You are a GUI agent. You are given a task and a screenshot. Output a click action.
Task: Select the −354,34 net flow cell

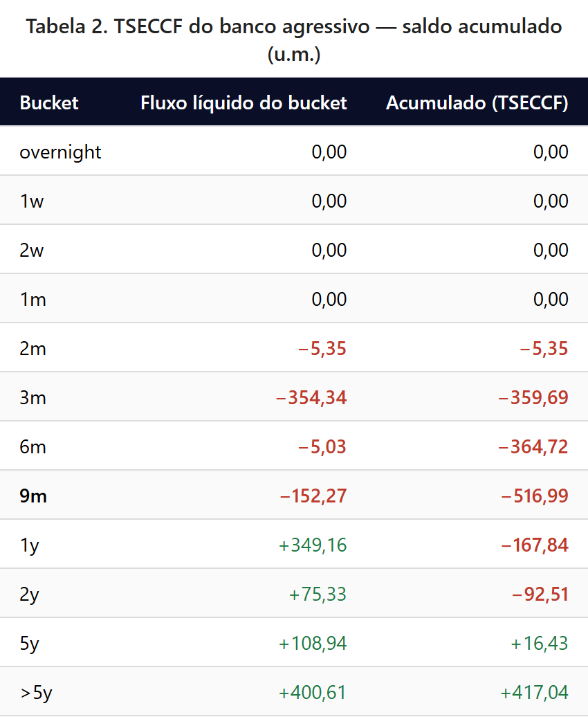311,398
